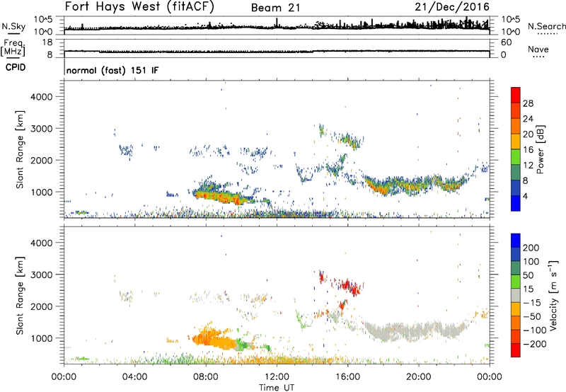Click the '60' Nave axis tick label
The width and height of the screenshot is (566, 392).
[506, 42]
